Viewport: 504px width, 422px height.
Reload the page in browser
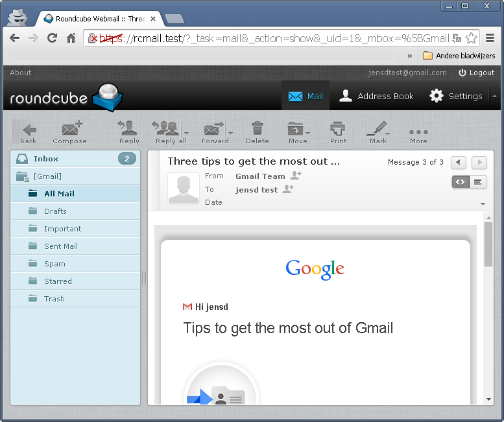tap(52, 38)
